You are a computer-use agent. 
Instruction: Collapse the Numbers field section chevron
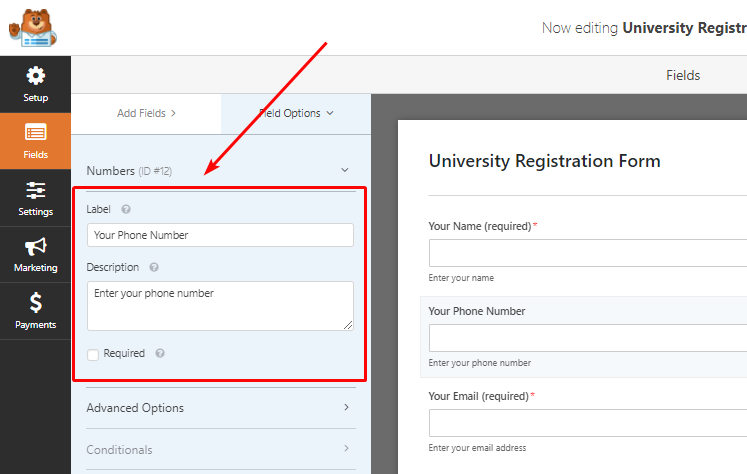click(345, 171)
